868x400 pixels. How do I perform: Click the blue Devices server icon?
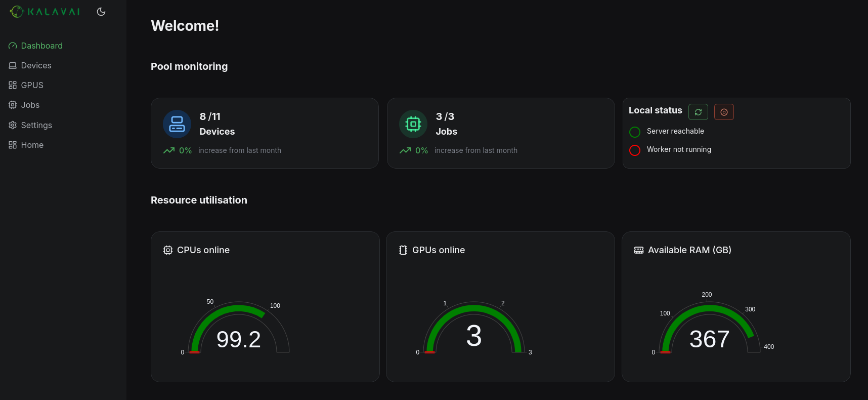pos(177,124)
